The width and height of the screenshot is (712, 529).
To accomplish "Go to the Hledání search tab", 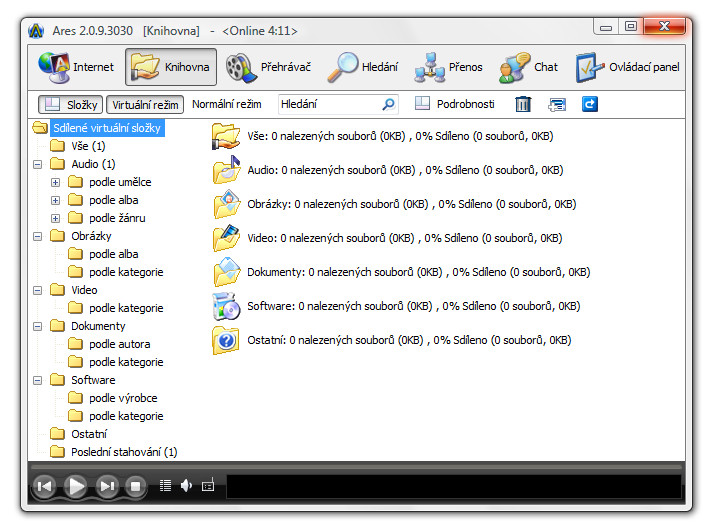I will [362, 67].
